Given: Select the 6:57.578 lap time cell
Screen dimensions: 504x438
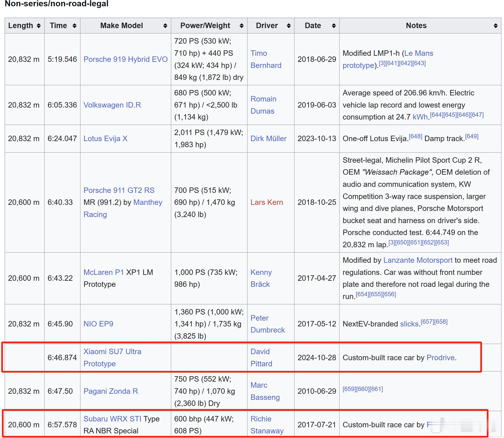Looking at the screenshot, I should click(62, 425).
